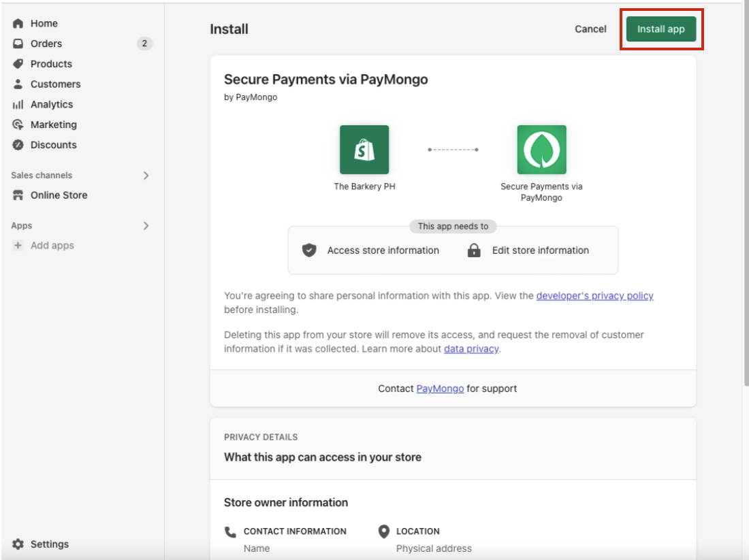Click the 'CONTACT INFORMATION' label

(295, 531)
